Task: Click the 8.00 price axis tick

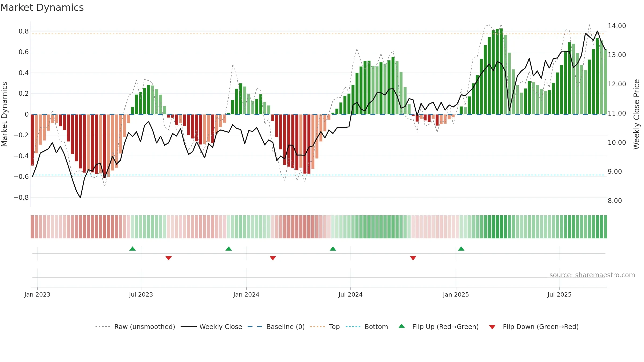Action: 615,201
